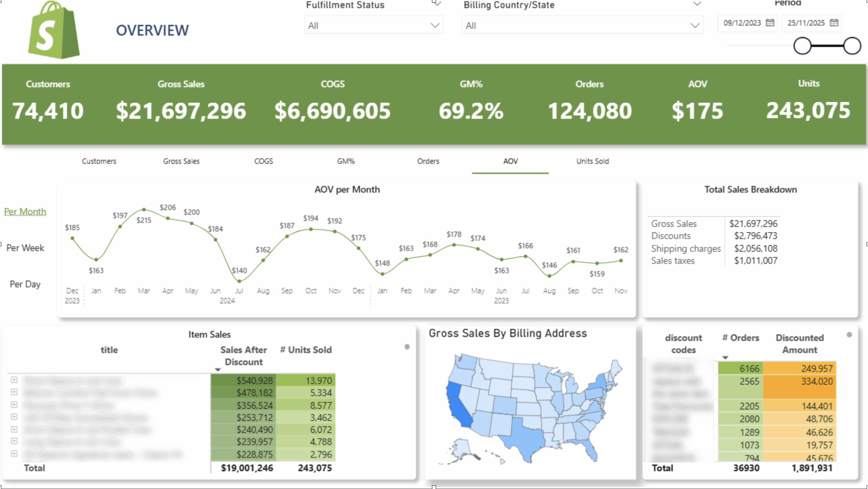Click the Sales After Discount sort arrow

pos(218,370)
